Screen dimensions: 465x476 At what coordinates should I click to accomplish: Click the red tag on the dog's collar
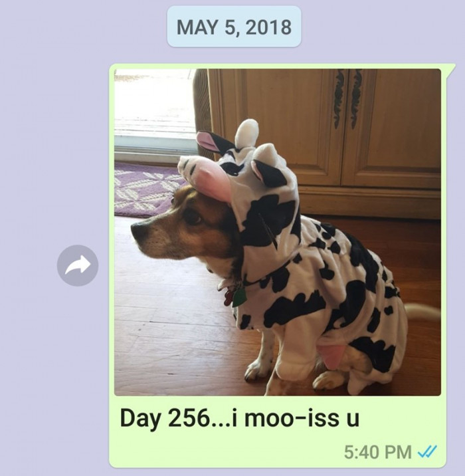click(x=228, y=297)
